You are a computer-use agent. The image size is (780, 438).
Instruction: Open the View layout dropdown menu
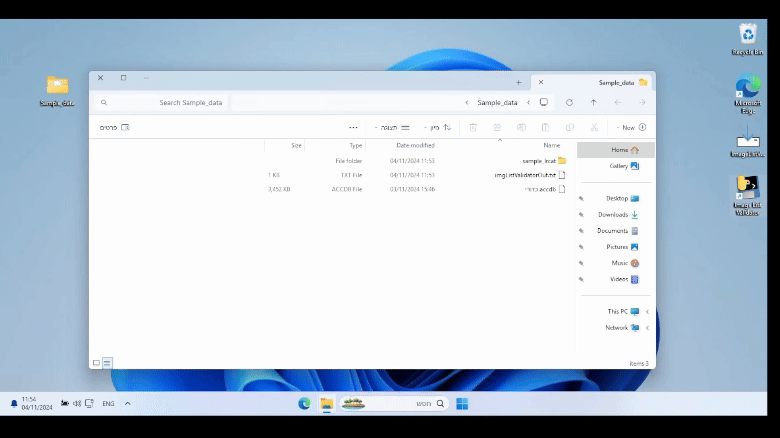click(392, 127)
